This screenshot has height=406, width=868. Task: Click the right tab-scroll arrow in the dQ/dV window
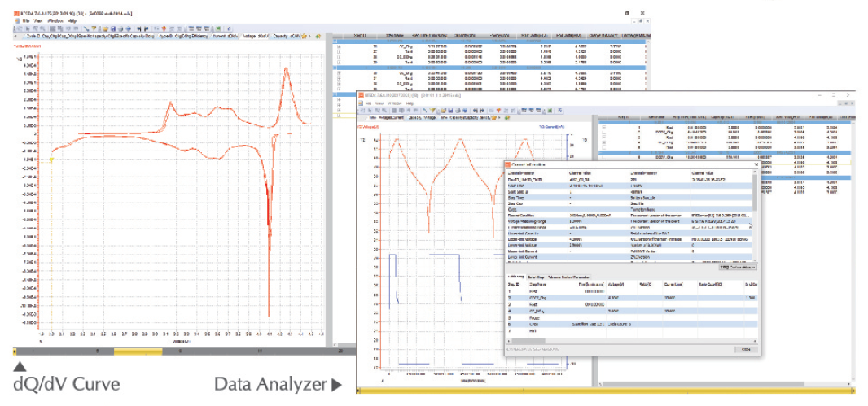pos(310,37)
